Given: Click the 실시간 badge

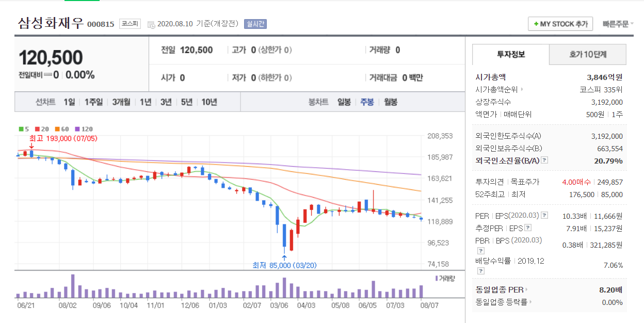Looking at the screenshot, I should 255,24.
